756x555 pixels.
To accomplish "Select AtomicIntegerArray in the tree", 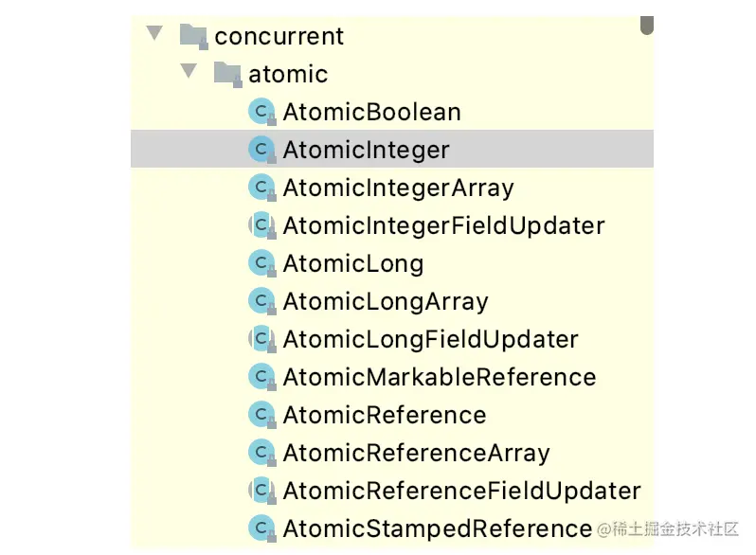I will click(398, 188).
